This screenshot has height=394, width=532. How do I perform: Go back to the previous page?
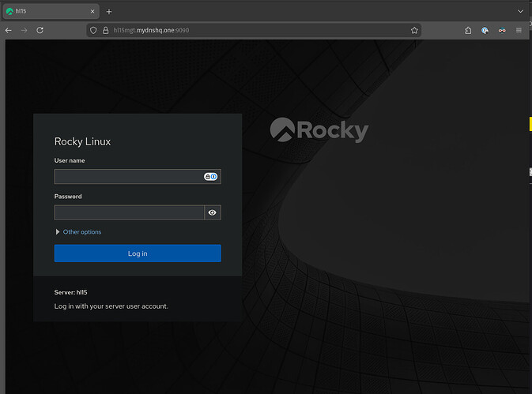tap(9, 30)
